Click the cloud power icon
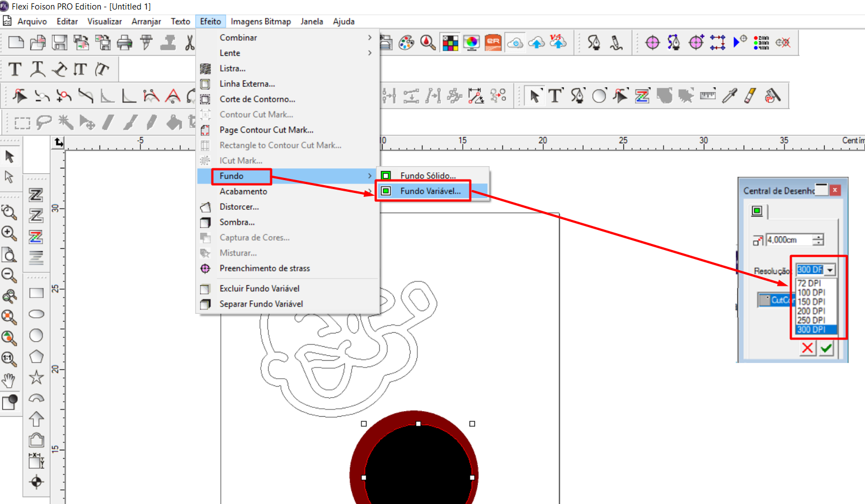 515,43
